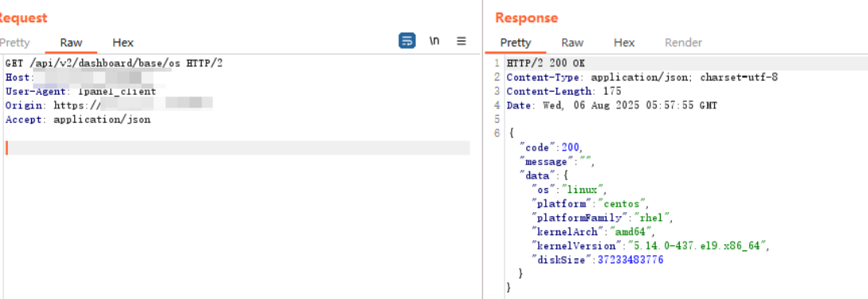Click the Accept: application/json header line
868x299 pixels.
pos(78,119)
